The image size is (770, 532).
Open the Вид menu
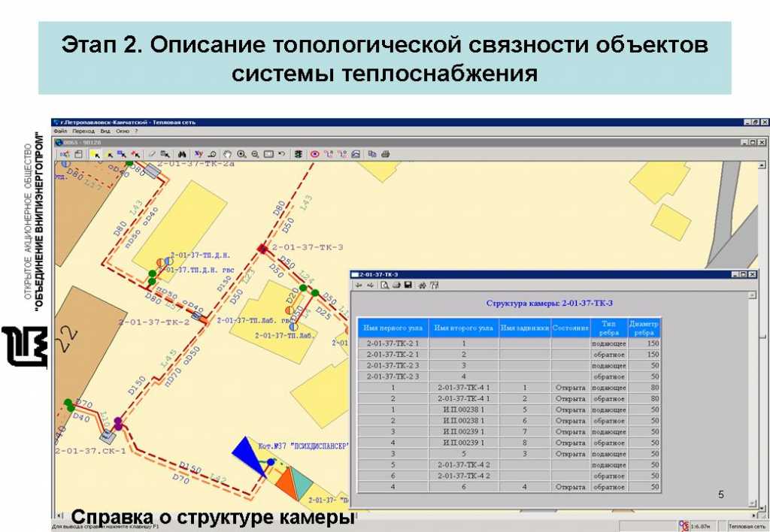coord(105,131)
